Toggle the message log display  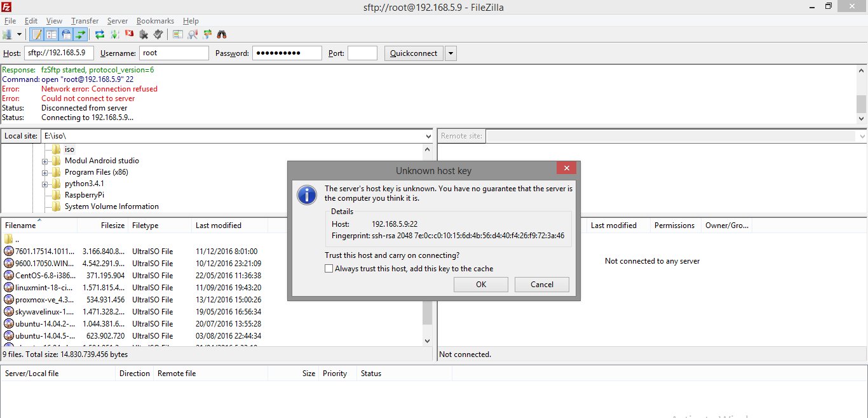pos(37,34)
